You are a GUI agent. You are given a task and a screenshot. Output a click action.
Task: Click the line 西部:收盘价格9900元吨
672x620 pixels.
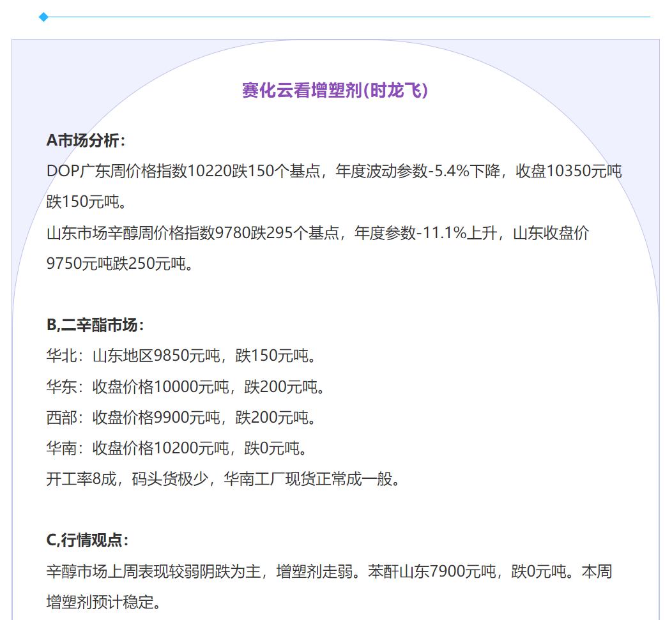click(x=181, y=418)
